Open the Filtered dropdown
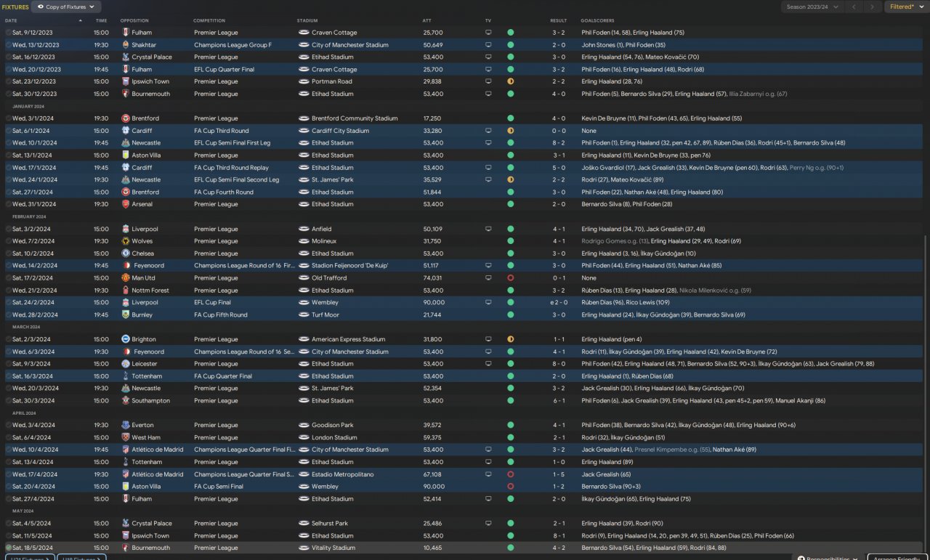930x560 pixels. click(x=907, y=7)
